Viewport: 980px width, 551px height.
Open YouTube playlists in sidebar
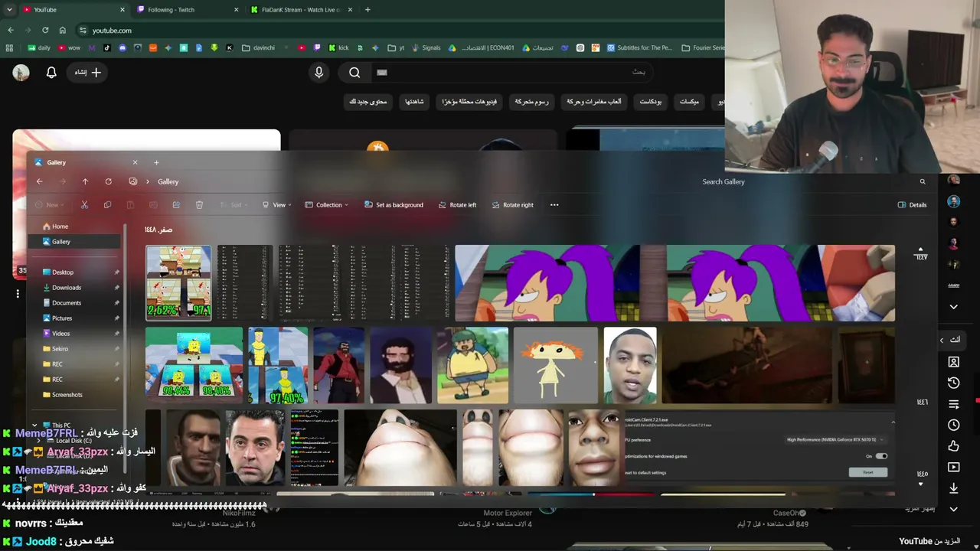(x=953, y=404)
